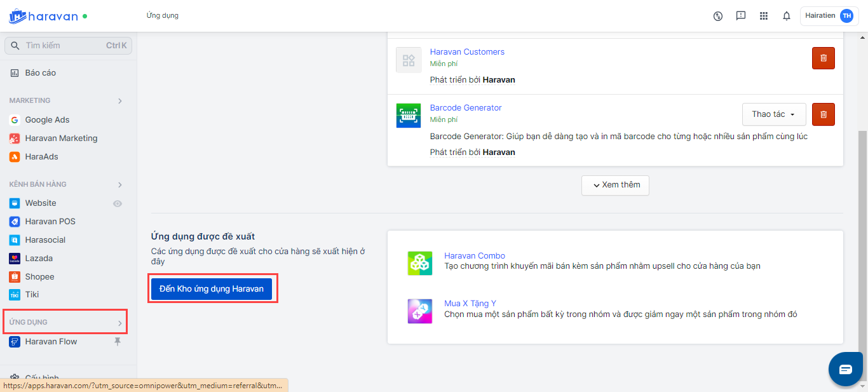
Task: Expand the KÊNH BÁN HÀNG section chevron
Action: click(120, 185)
